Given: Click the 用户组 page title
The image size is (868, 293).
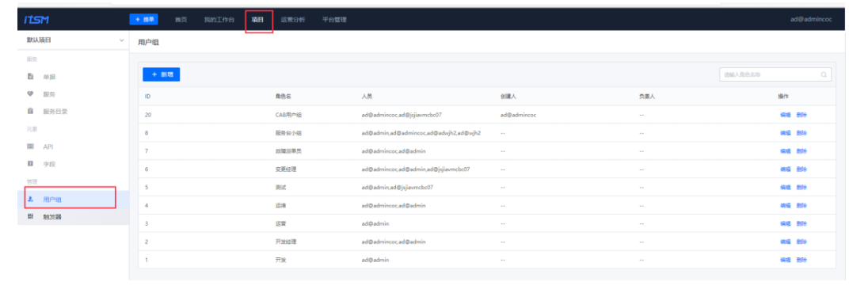Looking at the screenshot, I should click(148, 42).
